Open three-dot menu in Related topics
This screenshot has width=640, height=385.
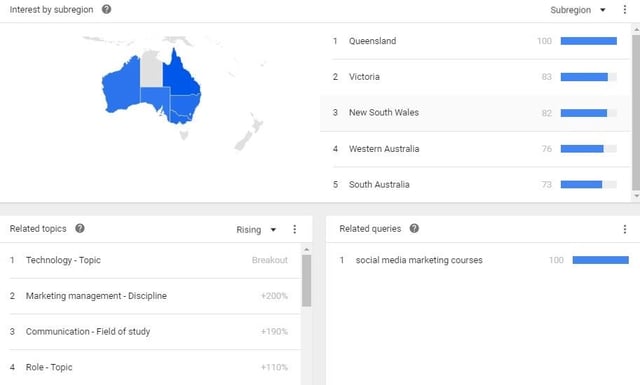click(x=294, y=229)
